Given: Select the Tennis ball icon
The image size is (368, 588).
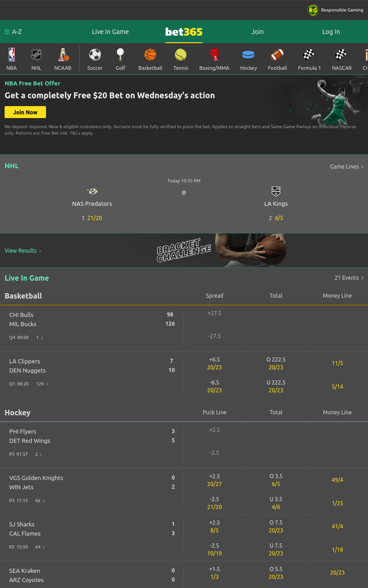Looking at the screenshot, I should 181,55.
